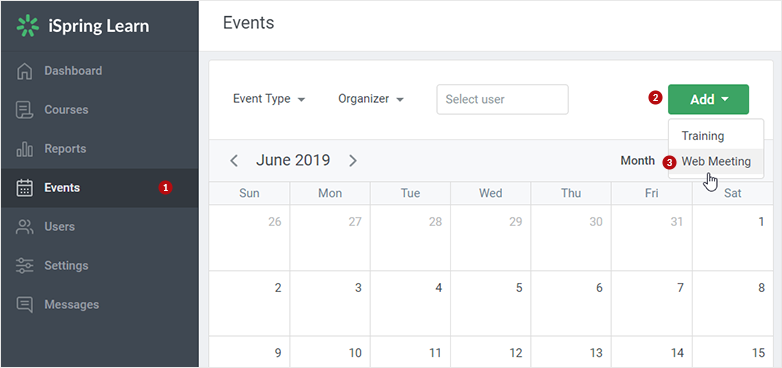Open Users via the people icon
Screen dimensions: 782x368
pyautogui.click(x=24, y=227)
